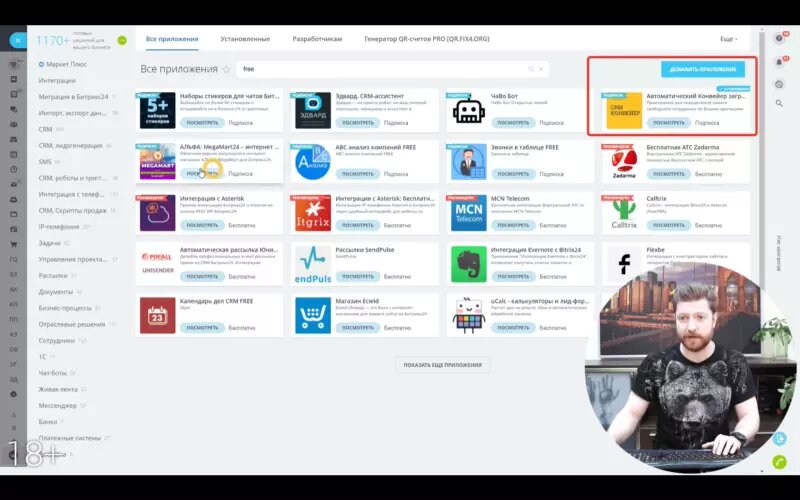
Task: Open Календарь дел CRM calendar icon
Action: [158, 316]
